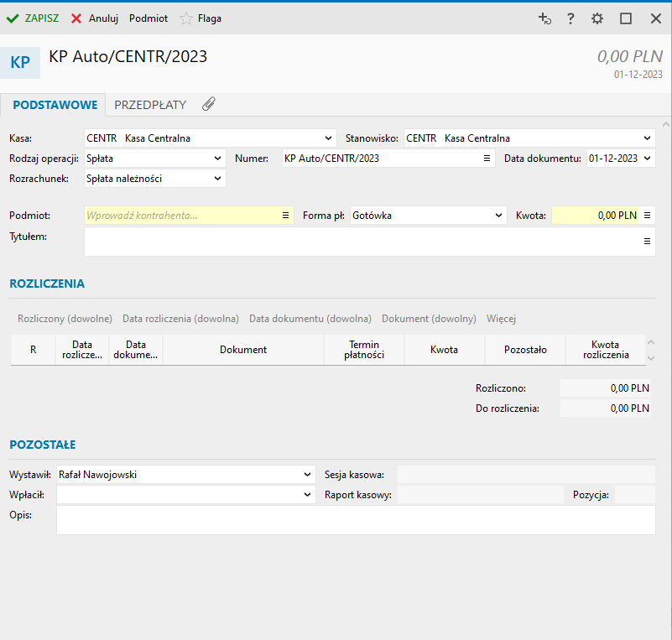Open the hamburger menu in Podmiot field

(285, 216)
